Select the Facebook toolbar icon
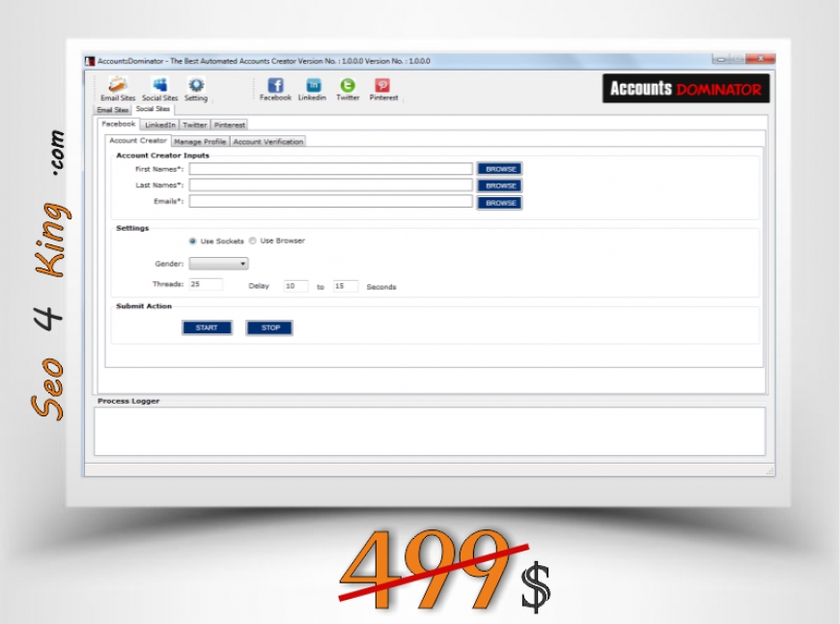Image resolution: width=840 pixels, height=624 pixels. coord(275,89)
